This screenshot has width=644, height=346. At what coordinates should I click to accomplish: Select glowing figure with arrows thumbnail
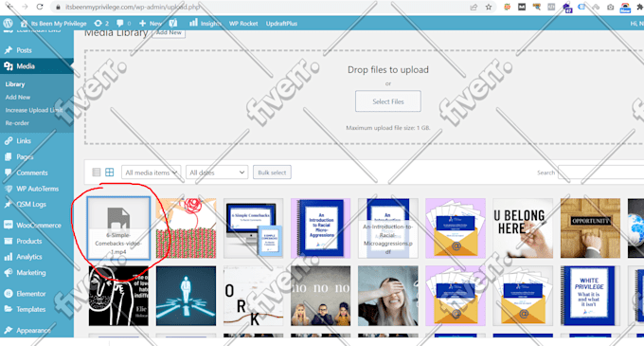(186, 296)
